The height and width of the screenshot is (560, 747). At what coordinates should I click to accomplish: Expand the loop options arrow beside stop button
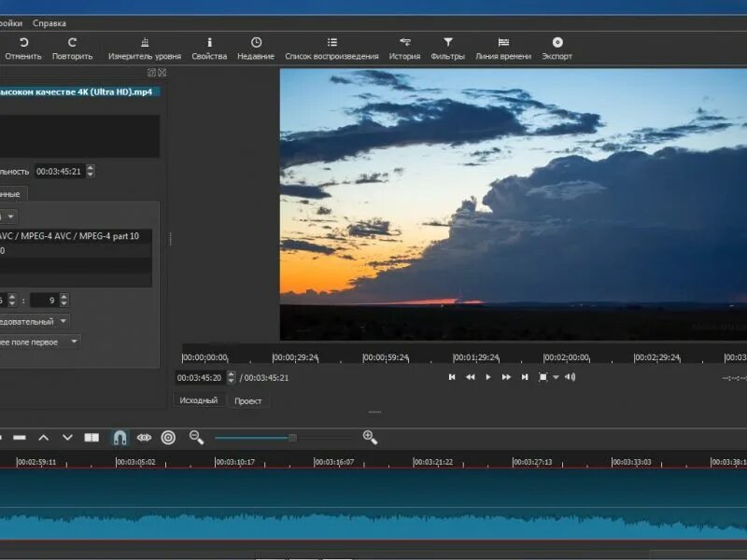click(x=555, y=377)
